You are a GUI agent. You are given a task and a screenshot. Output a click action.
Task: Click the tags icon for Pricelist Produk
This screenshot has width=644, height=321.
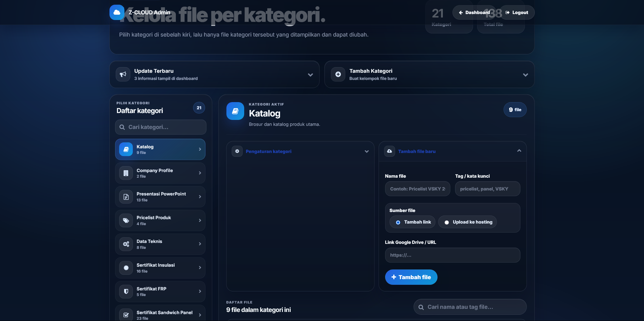(x=126, y=220)
